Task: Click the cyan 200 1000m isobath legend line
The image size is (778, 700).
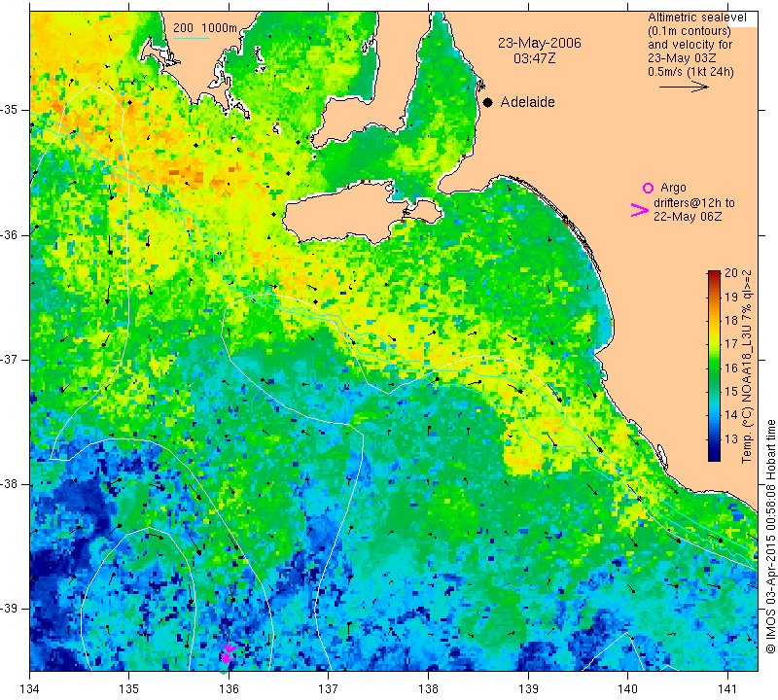Action: tap(192, 38)
